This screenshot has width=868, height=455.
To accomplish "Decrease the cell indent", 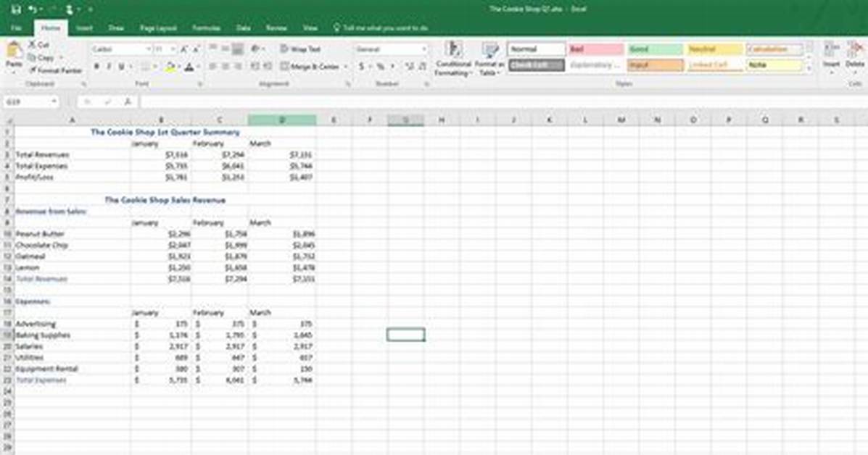I will point(255,67).
